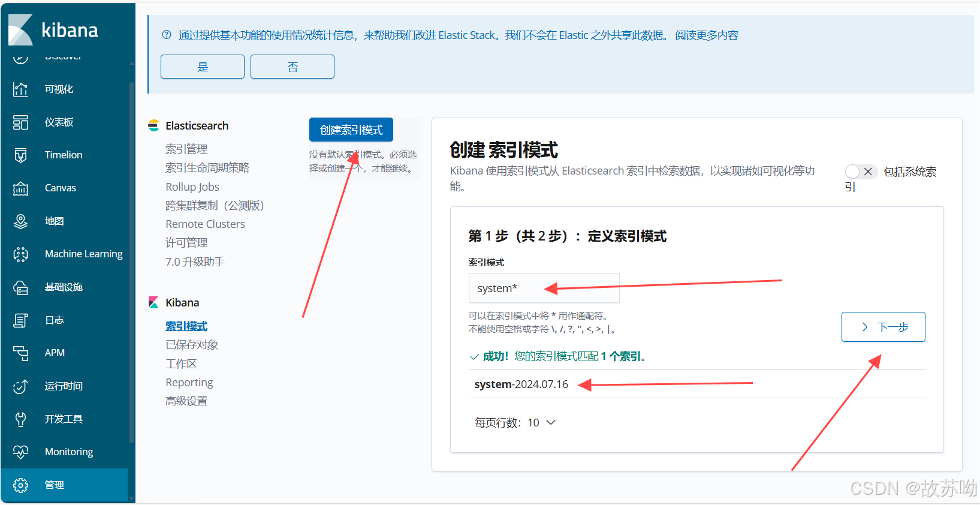Open the Maps pin icon (地图)
This screenshot has height=505, width=980.
point(20,221)
